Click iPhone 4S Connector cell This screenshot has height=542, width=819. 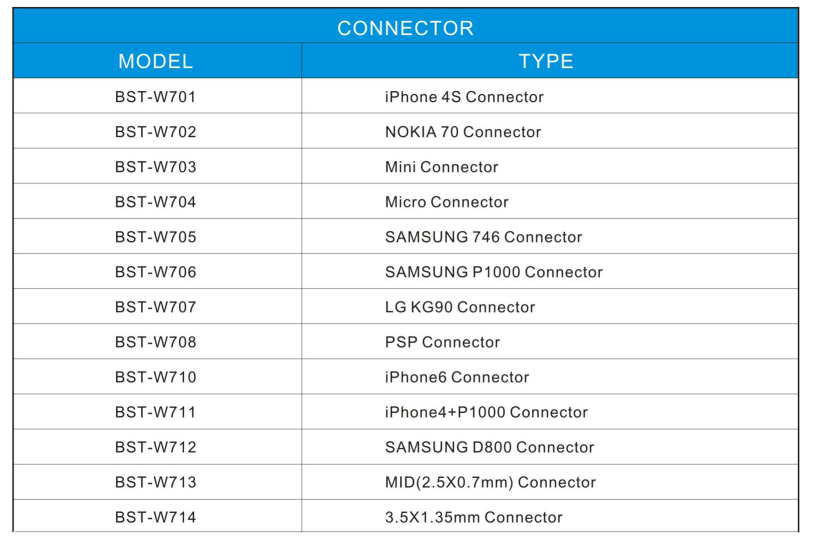[x=464, y=97]
